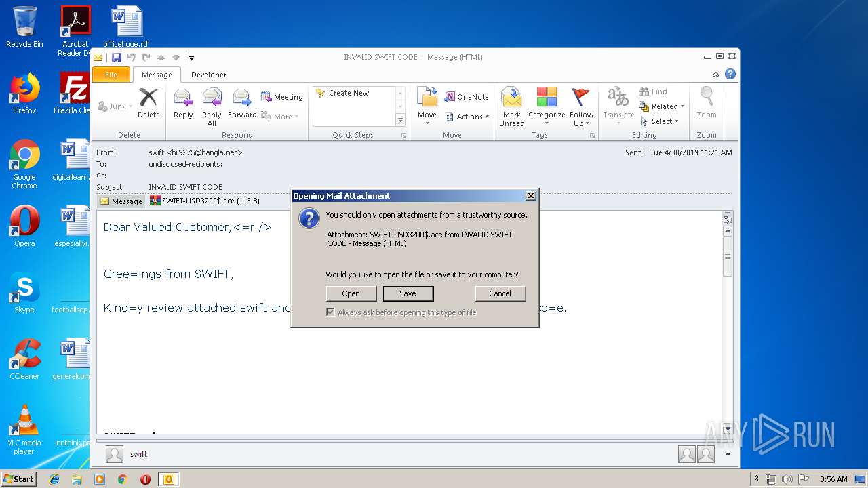Expand the Quick Steps gallery
Image resolution: width=868 pixels, height=488 pixels.
click(x=400, y=121)
